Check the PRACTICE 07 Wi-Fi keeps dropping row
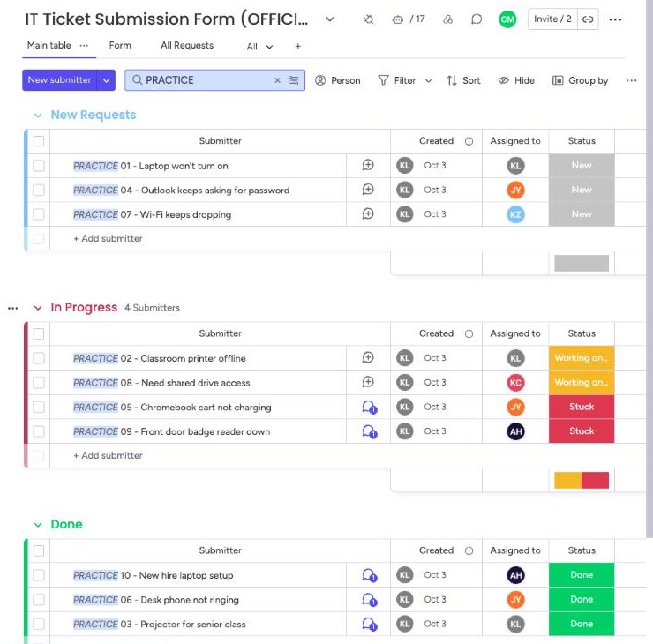The height and width of the screenshot is (644, 653). tap(39, 214)
